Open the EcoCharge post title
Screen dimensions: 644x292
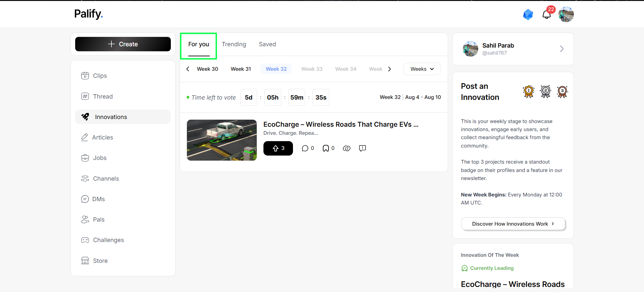pos(341,124)
